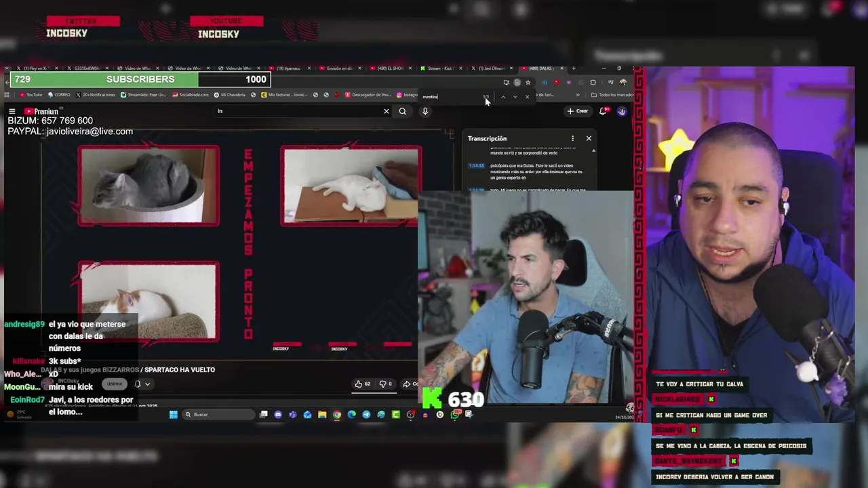Open the YouTube bookmark
Image resolution: width=868 pixels, height=488 pixels.
point(31,95)
